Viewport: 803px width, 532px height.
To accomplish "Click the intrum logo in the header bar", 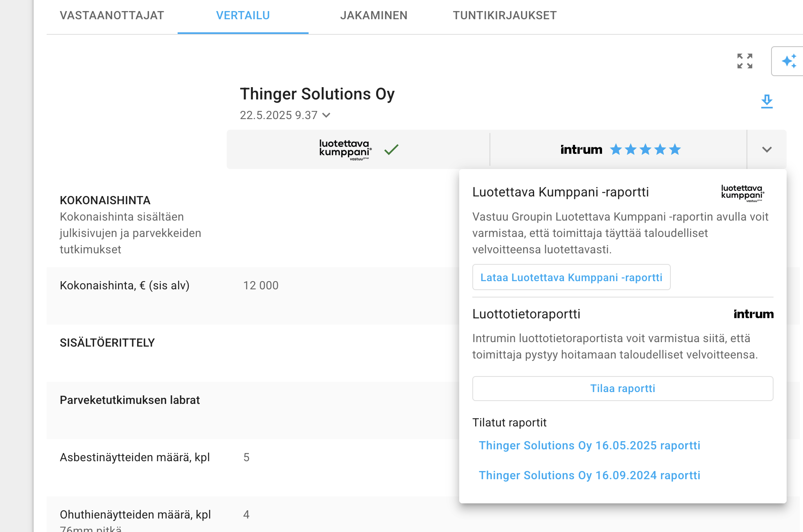I will point(581,150).
